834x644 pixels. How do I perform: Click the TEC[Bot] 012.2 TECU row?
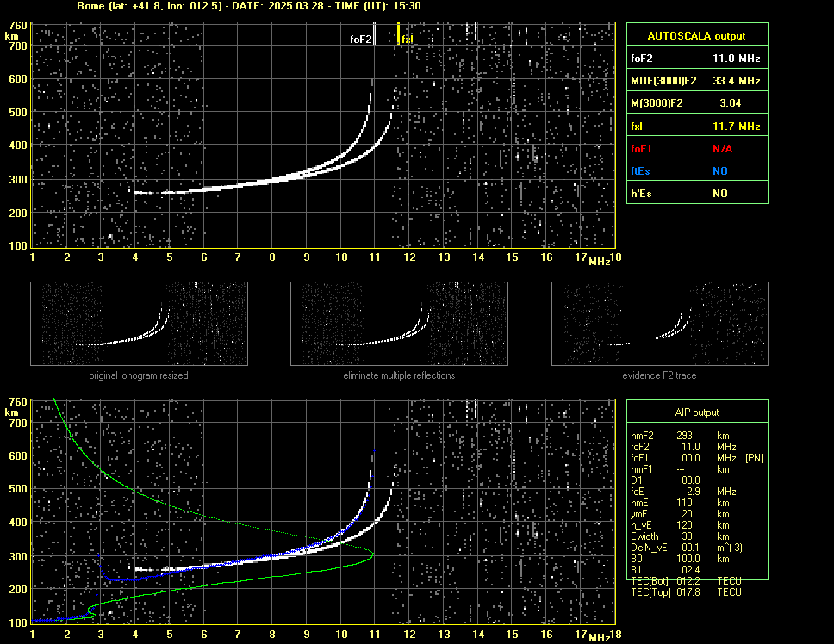pos(686,581)
